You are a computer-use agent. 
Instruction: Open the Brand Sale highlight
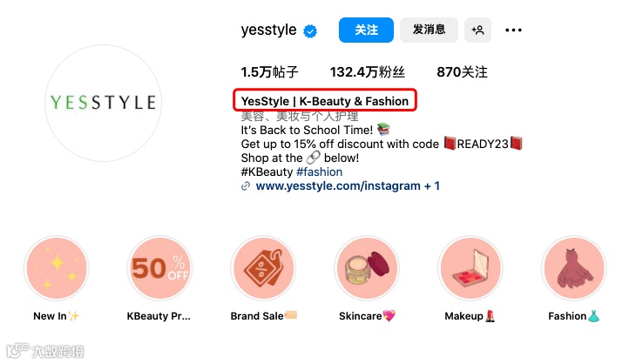[x=263, y=268]
